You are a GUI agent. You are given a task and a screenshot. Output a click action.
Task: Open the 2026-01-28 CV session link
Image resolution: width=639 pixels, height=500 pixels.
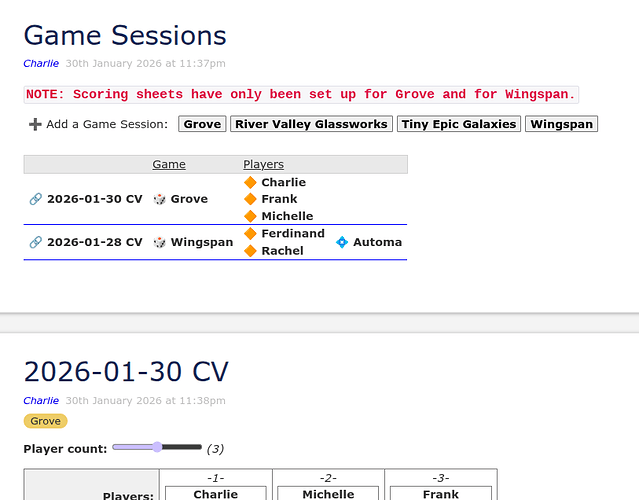tap(94, 242)
